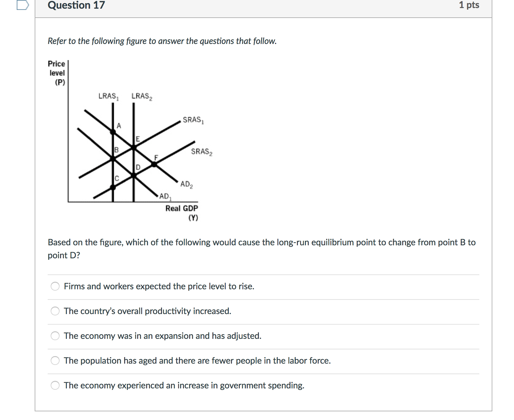Pick "The economy was in an expansion" answer
The width and height of the screenshot is (514, 420).
point(55,336)
